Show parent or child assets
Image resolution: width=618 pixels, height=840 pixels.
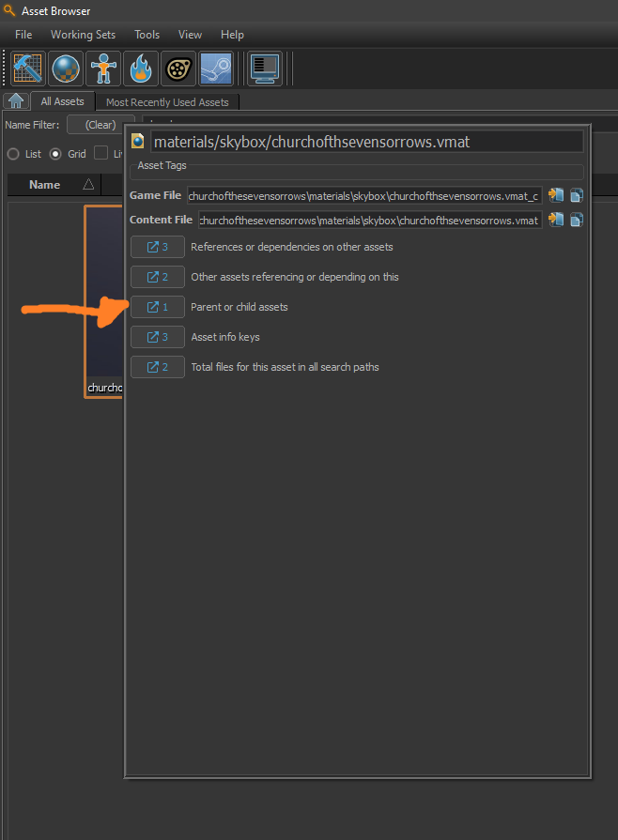click(x=158, y=307)
